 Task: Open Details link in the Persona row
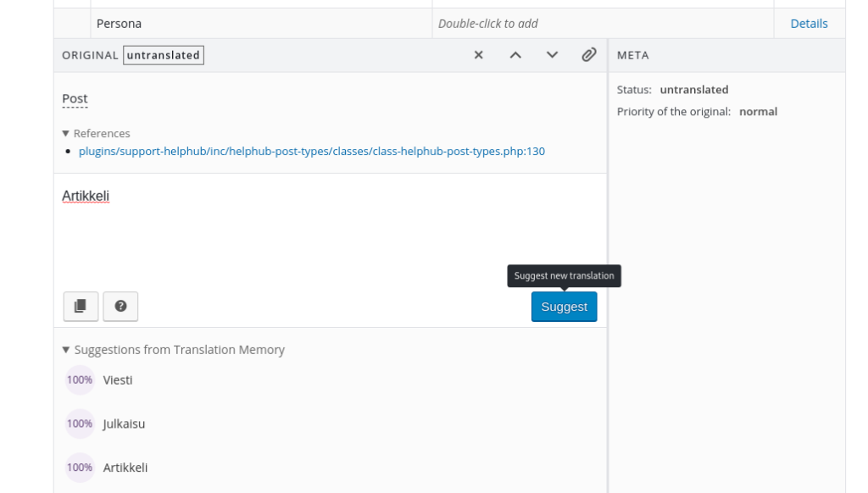pos(809,23)
